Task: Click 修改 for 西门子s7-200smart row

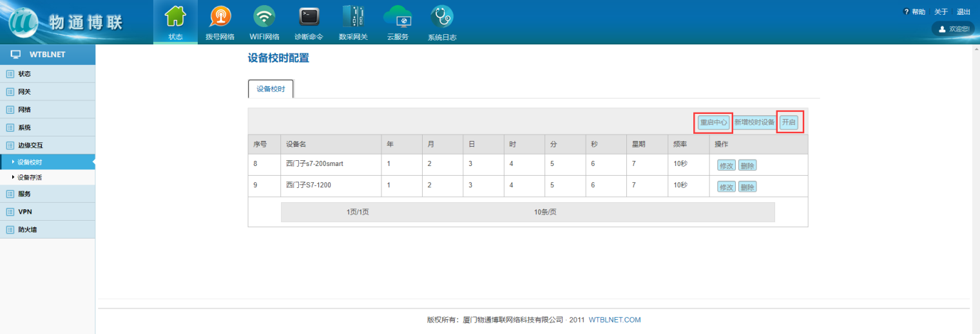Action: [726, 165]
